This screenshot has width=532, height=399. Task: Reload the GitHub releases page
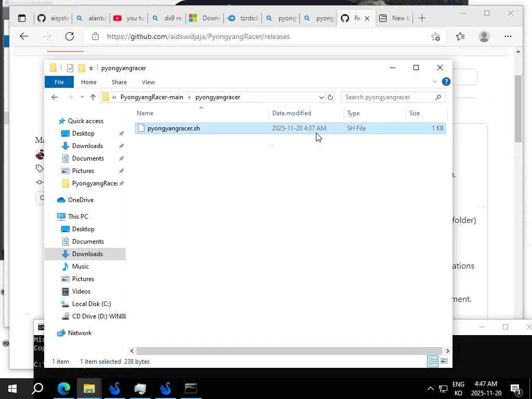70,36
